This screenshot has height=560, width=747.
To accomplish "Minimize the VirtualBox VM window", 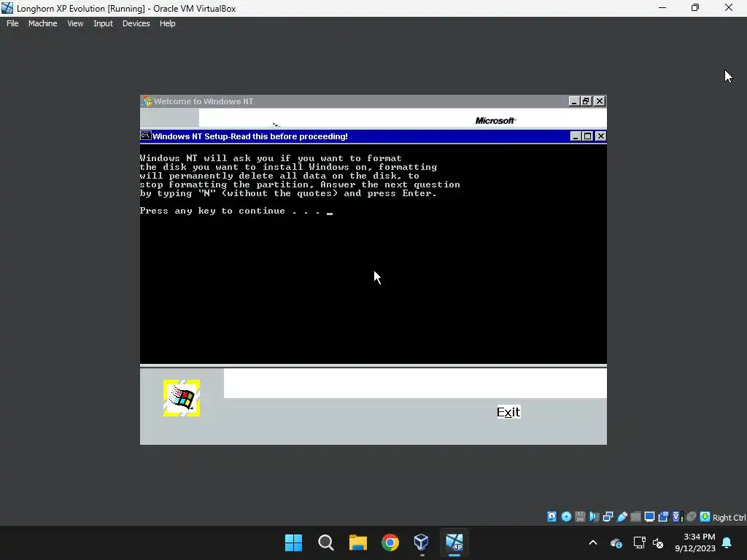I will point(662,8).
